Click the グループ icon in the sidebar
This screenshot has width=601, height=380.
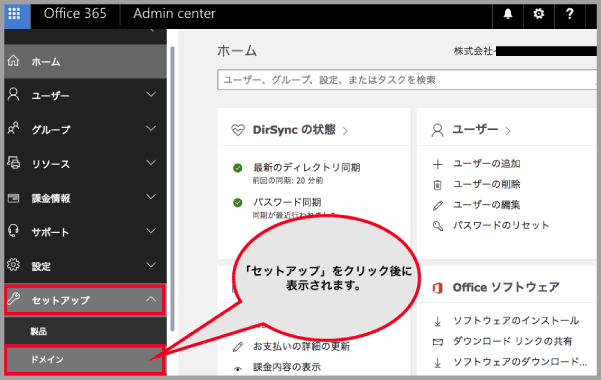point(14,128)
